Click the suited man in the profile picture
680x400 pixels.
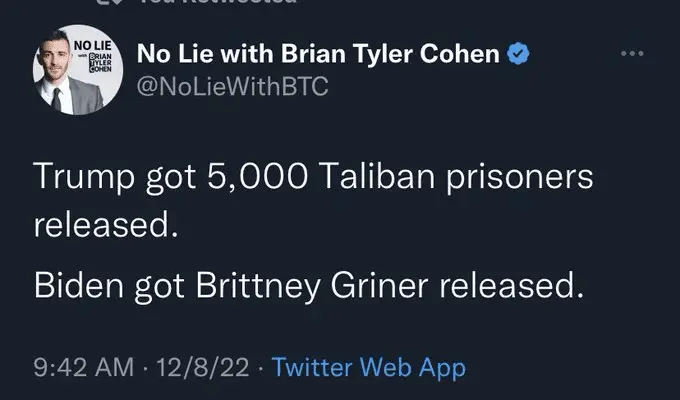pos(60,82)
